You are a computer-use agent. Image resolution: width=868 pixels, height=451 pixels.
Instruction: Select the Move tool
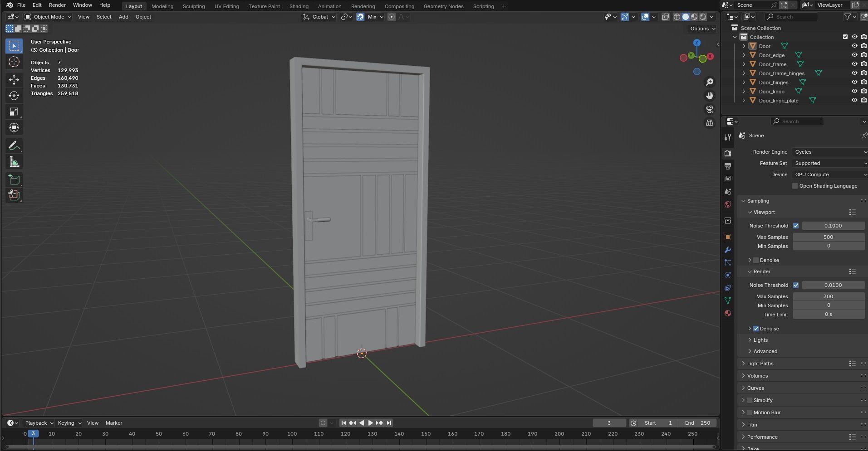[14, 80]
